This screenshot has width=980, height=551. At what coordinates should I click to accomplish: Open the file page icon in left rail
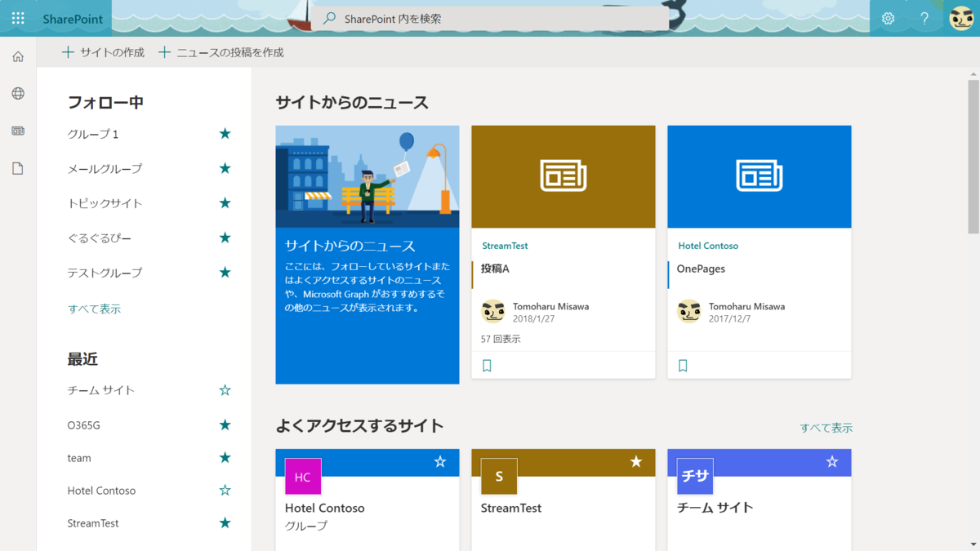[x=18, y=168]
